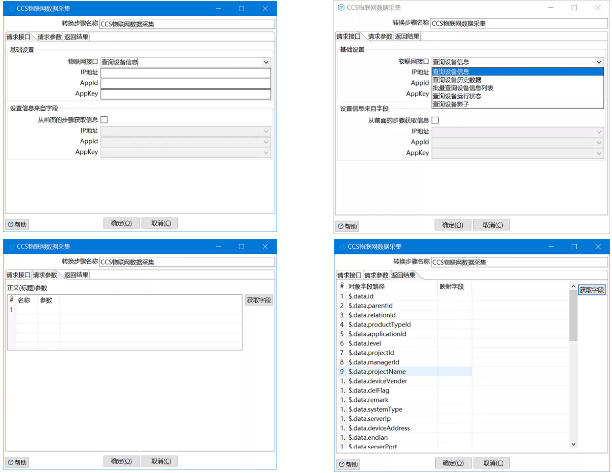
Task: Click 获取字段 button beside the $.data field list
Action: coord(591,289)
